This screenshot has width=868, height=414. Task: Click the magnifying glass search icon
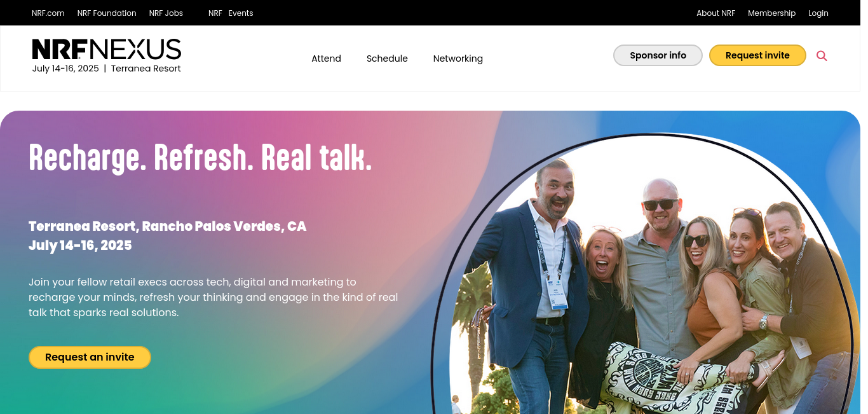822,56
